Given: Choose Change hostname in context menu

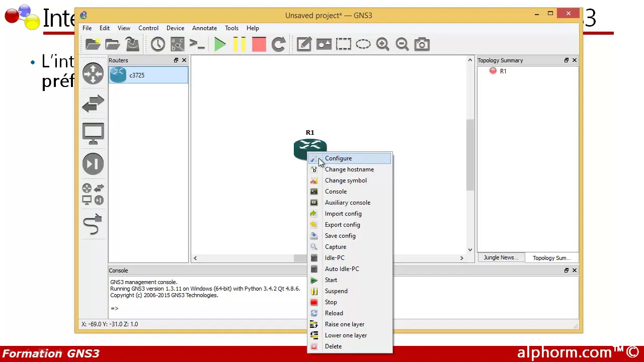Looking at the screenshot, I should [350, 169].
